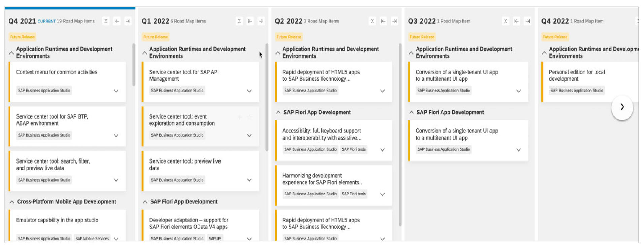
Task: Click the move-to-end arrow icon in Q3 2022 header
Action: point(528,21)
